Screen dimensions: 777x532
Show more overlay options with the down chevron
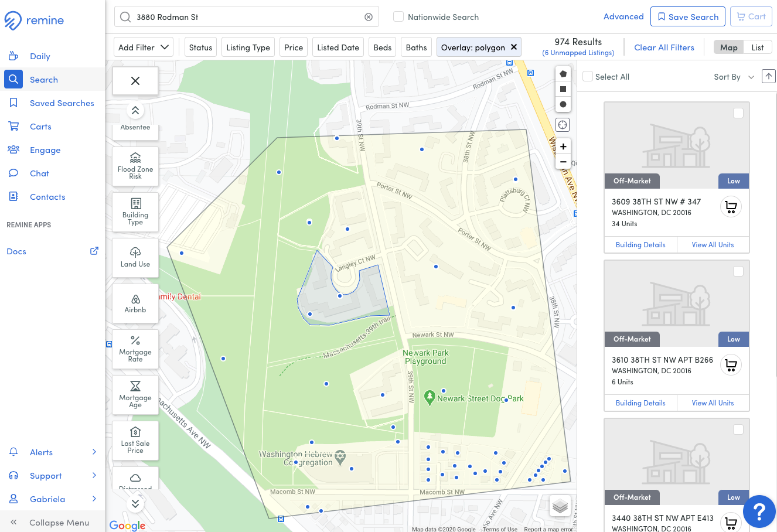[x=135, y=503]
